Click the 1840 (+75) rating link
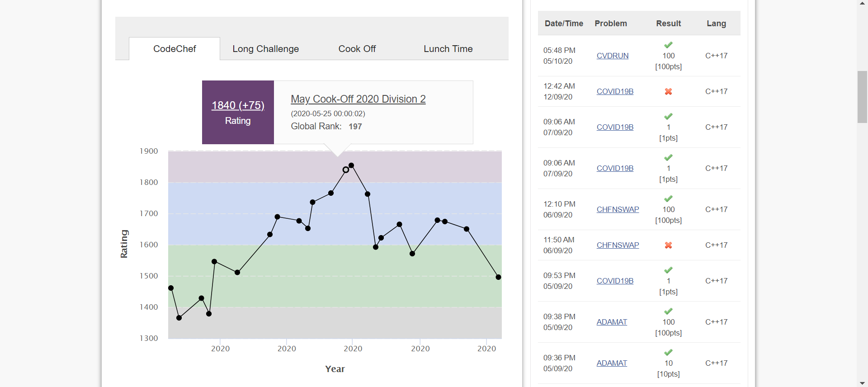The height and width of the screenshot is (387, 868). [238, 105]
